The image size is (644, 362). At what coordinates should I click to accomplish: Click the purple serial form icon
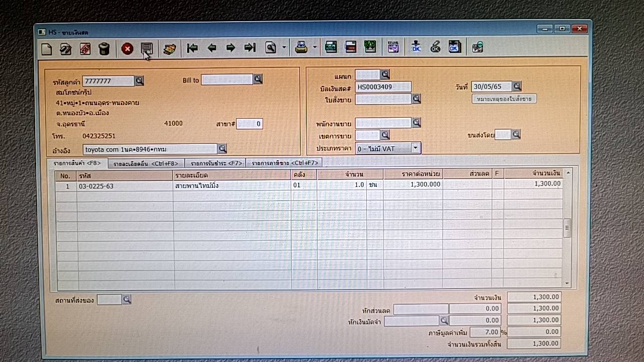pos(393,48)
